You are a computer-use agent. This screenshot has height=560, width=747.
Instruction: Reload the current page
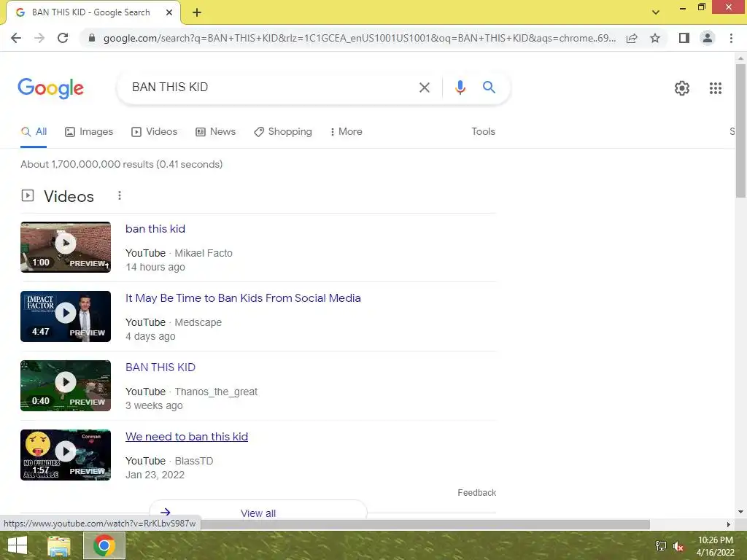(x=63, y=38)
